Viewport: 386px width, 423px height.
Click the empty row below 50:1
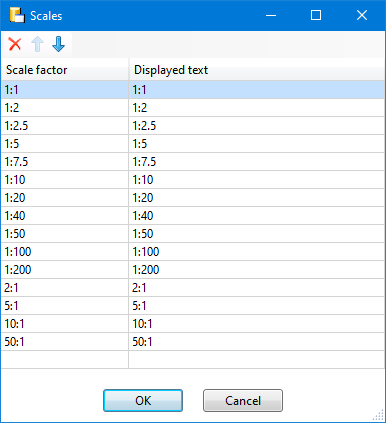[x=193, y=360]
